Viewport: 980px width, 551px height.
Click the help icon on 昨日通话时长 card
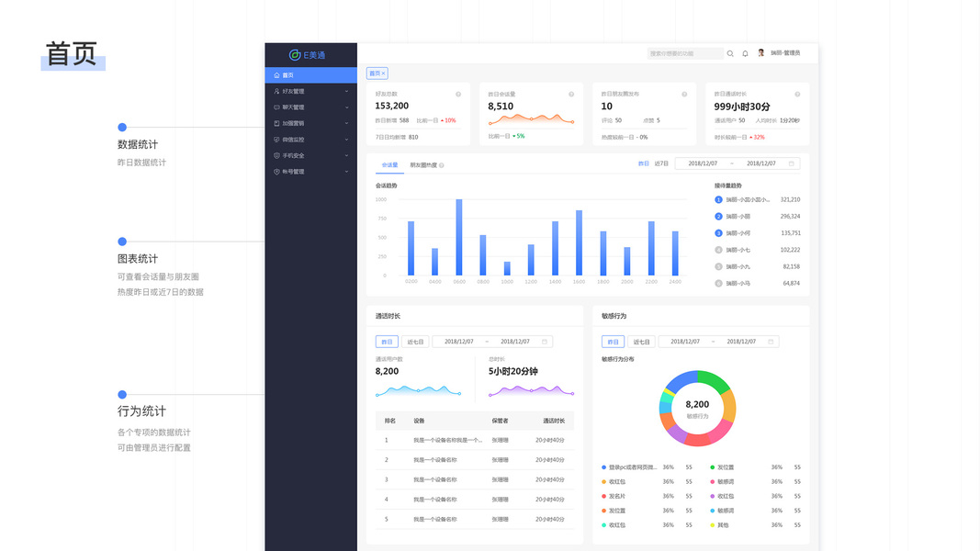click(797, 95)
